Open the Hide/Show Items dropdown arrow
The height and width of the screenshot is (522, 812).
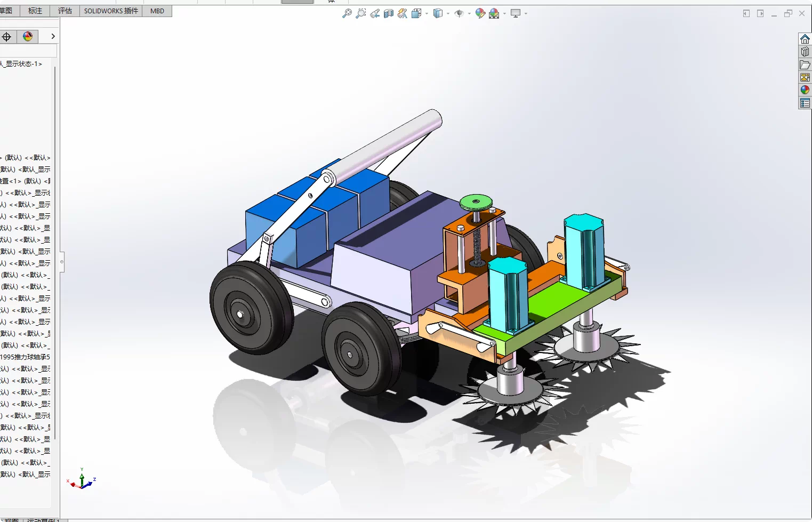tap(469, 13)
